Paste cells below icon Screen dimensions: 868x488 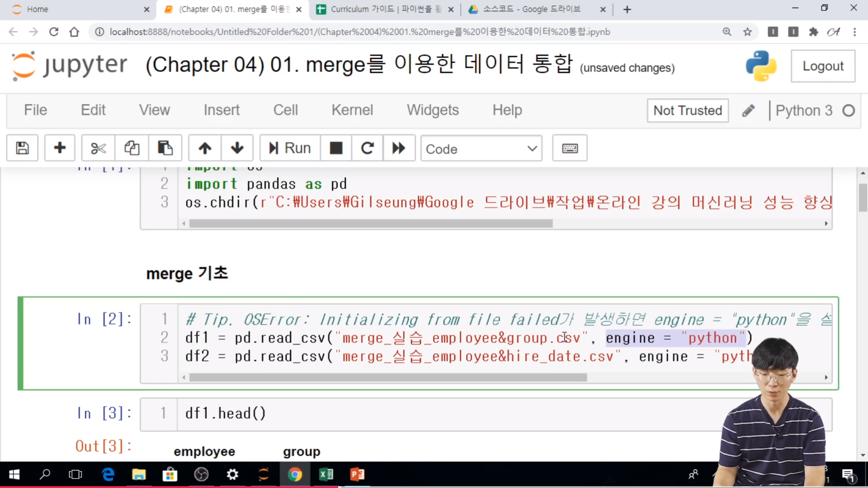[x=165, y=148]
